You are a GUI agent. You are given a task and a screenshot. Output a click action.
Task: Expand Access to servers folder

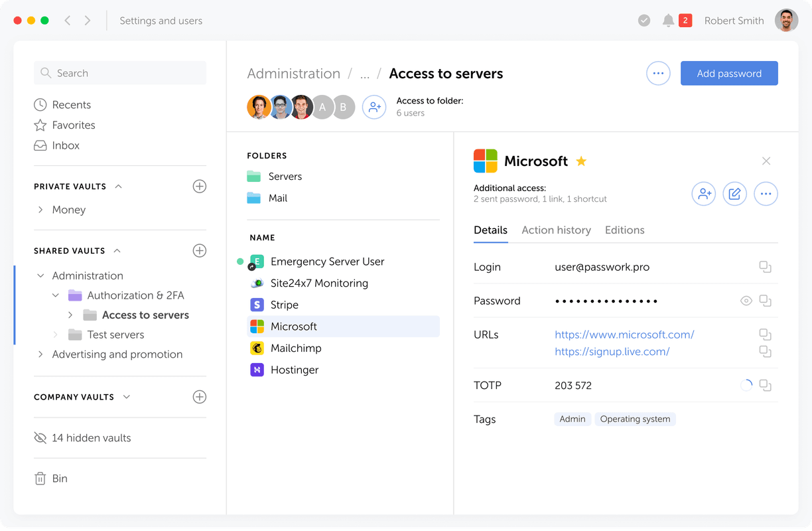click(70, 315)
